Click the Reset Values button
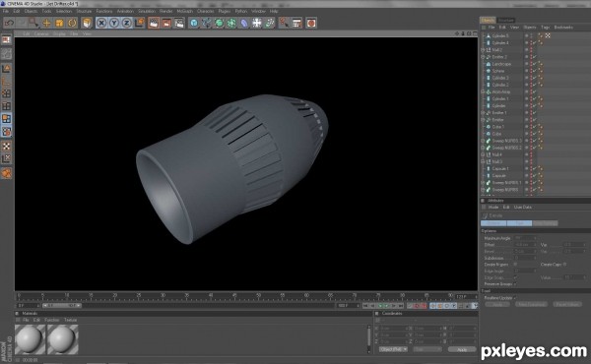The image size is (591, 364). tap(567, 304)
